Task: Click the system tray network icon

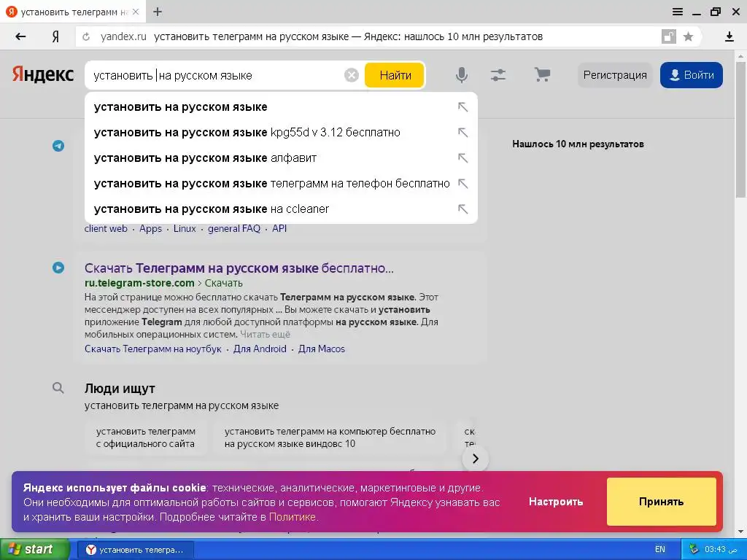Action: click(x=694, y=550)
